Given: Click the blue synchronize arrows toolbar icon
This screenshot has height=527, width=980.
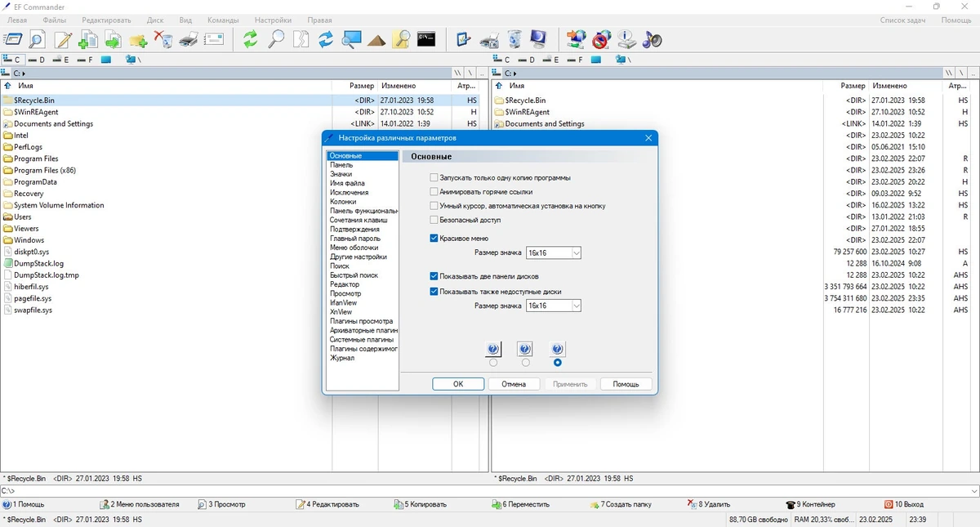Looking at the screenshot, I should pos(326,38).
